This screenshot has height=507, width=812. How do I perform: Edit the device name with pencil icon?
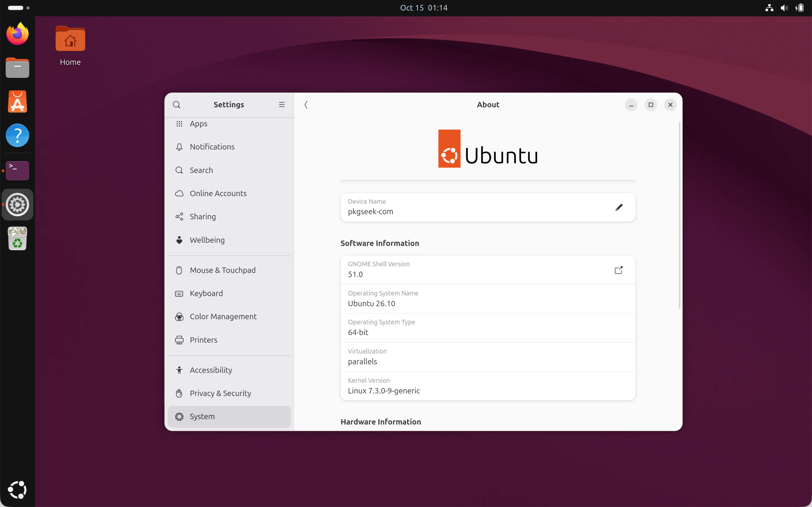click(x=619, y=207)
